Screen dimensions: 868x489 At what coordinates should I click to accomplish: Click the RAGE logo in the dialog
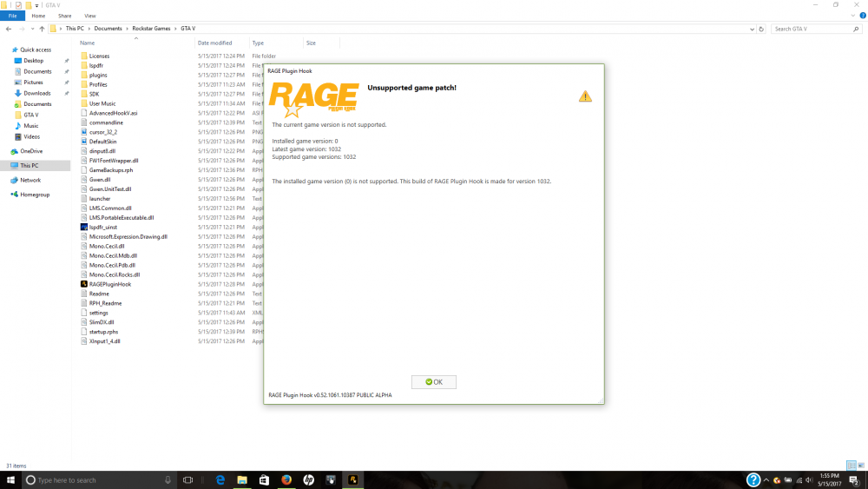click(x=314, y=99)
